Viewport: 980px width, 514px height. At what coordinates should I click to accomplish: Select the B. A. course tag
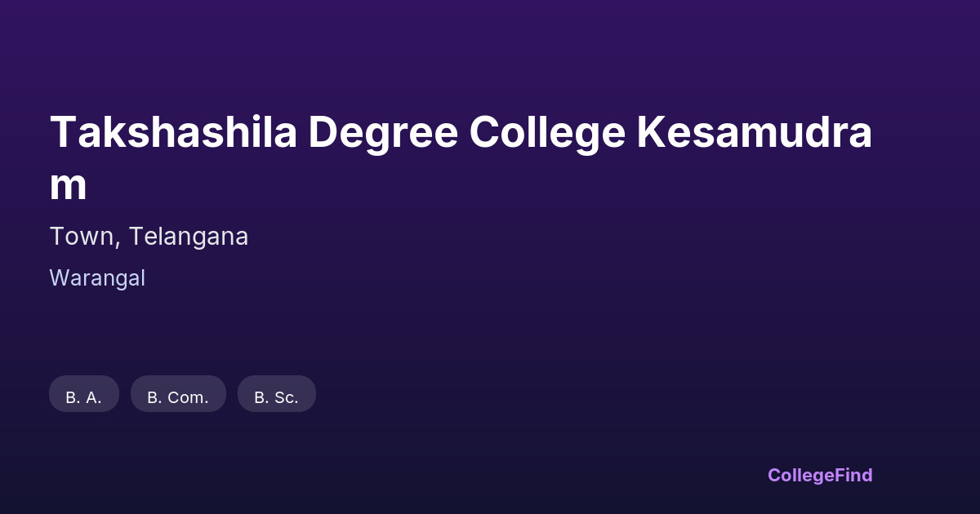click(84, 395)
